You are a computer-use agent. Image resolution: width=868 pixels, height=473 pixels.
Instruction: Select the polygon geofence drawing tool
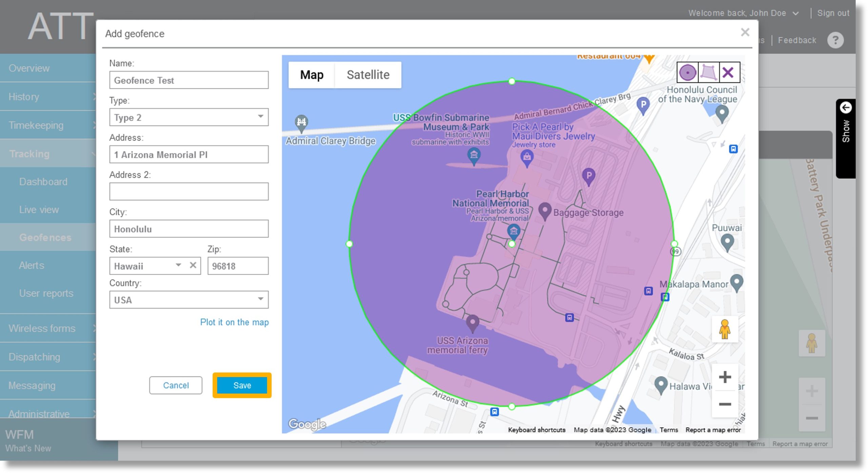[708, 73]
